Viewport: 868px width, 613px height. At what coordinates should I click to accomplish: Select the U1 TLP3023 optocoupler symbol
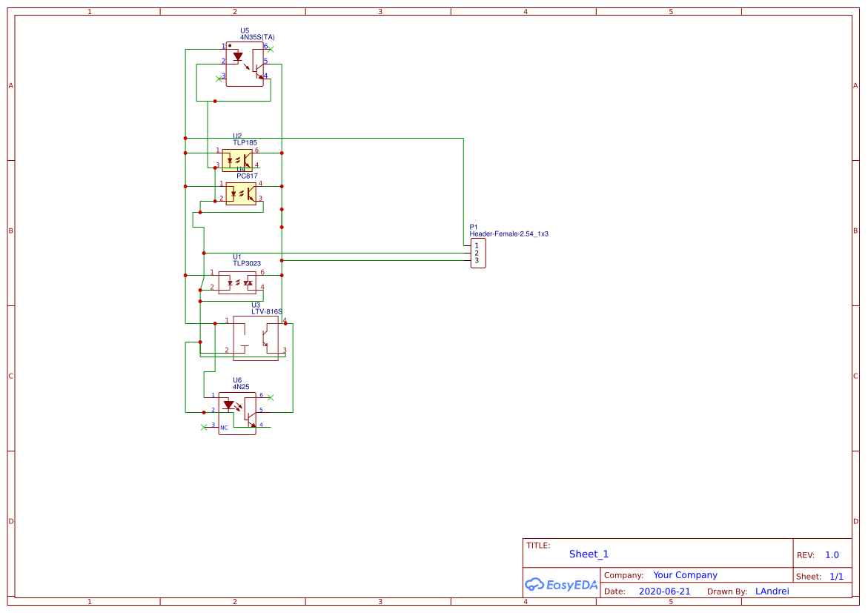(237, 282)
